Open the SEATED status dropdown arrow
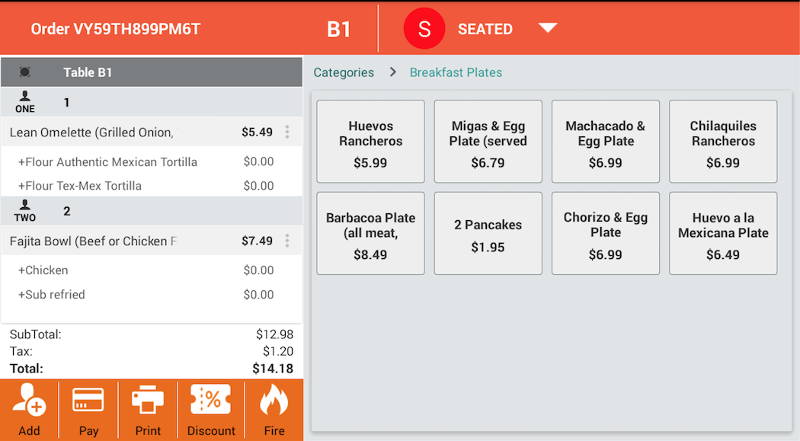800x441 pixels. click(547, 28)
